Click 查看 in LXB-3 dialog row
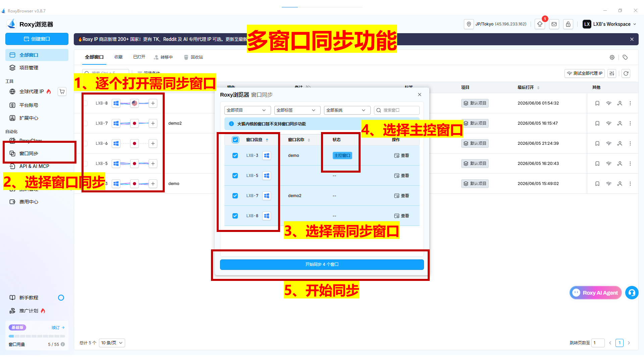Image resolution: width=644 pixels, height=362 pixels. [401, 156]
